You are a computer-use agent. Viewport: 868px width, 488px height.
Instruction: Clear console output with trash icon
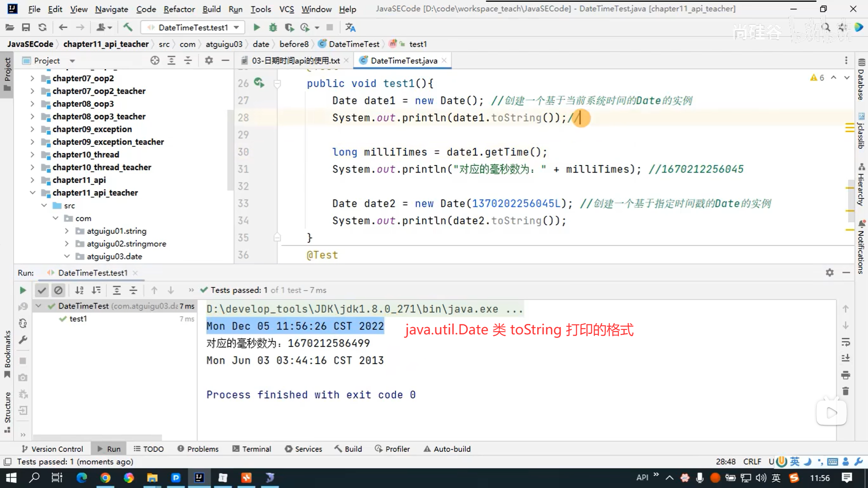pyautogui.click(x=845, y=391)
